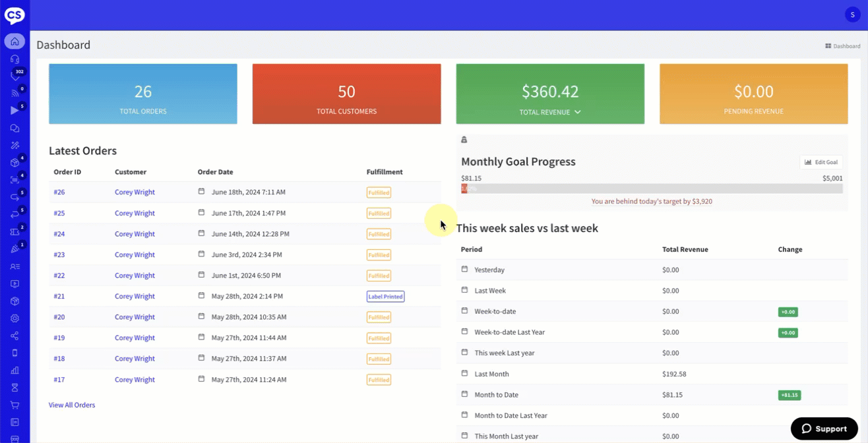Open the settings gear sidebar icon
The width and height of the screenshot is (868, 443).
(15, 318)
